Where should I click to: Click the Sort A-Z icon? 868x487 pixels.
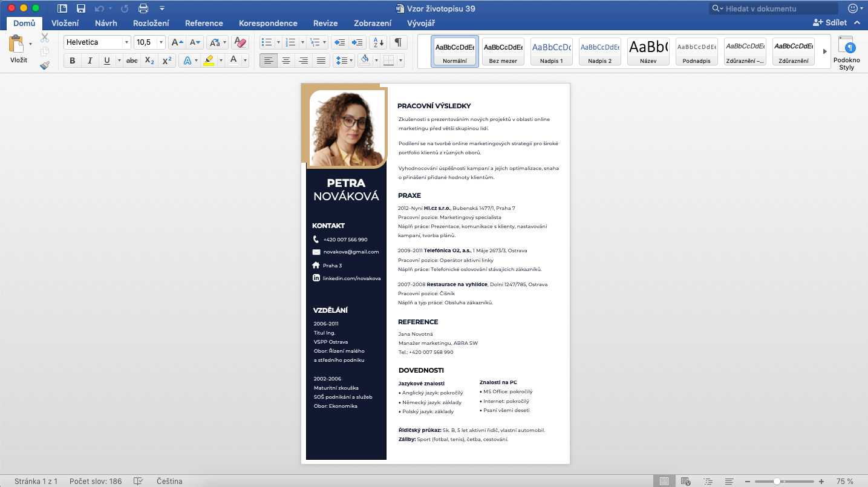378,42
